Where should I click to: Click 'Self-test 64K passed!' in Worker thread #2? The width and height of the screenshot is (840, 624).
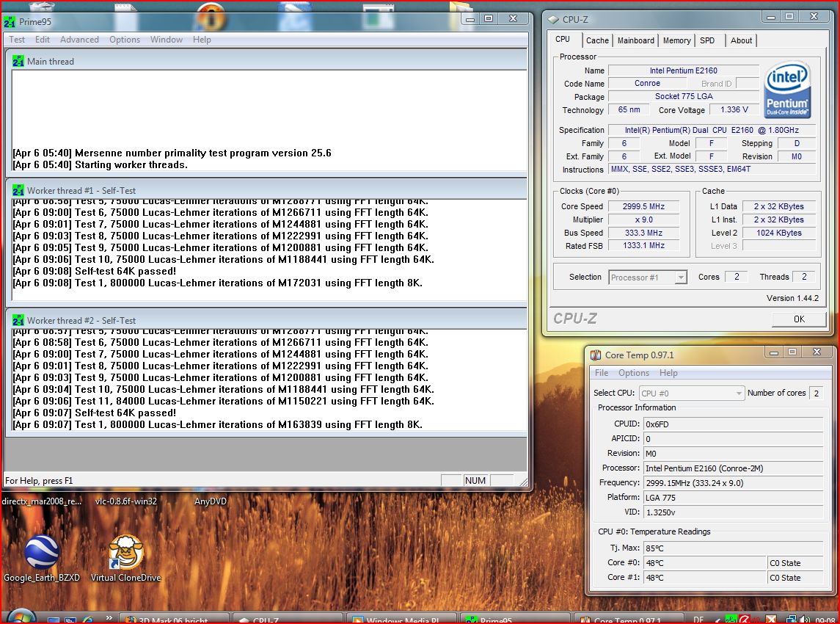pos(95,413)
